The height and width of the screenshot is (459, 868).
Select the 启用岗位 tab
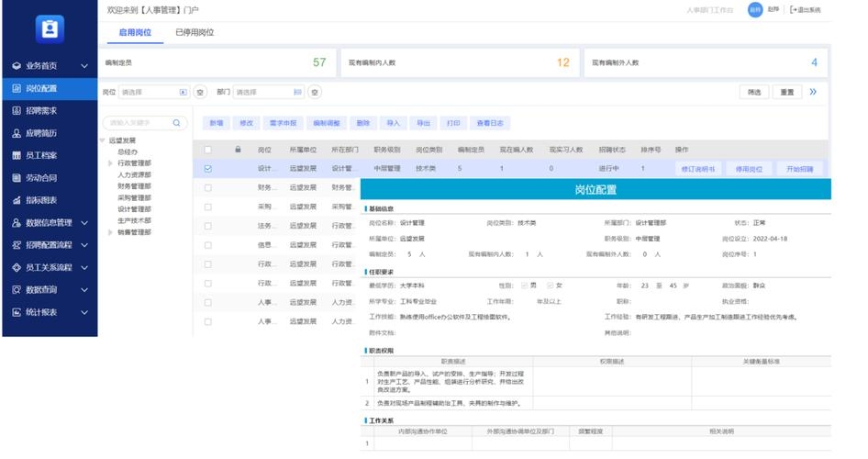pos(135,33)
